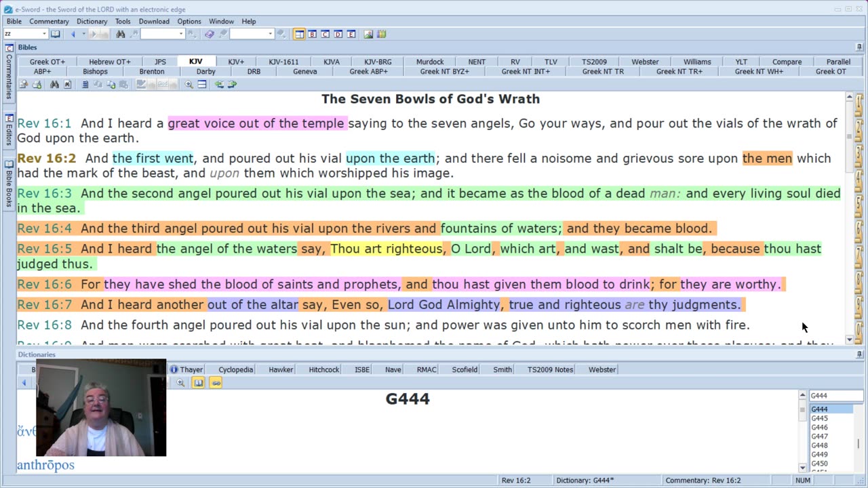This screenshot has height=488, width=868.
Task: Click the print icon in Bible toolbar
Action: (37, 85)
